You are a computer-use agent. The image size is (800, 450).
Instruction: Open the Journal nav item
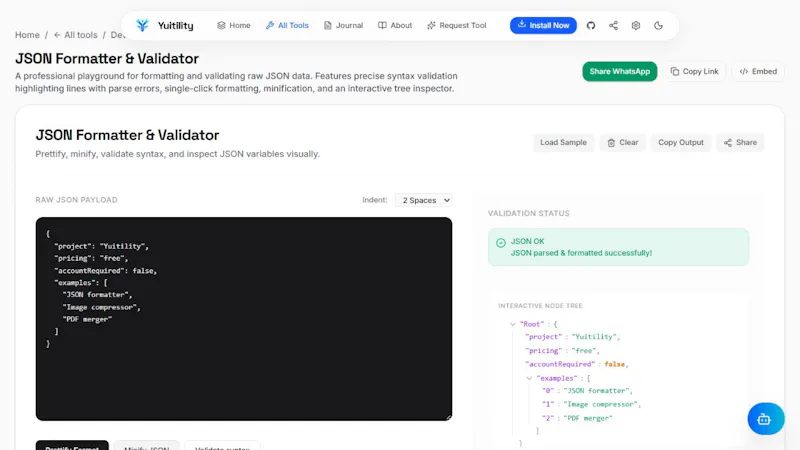tap(343, 26)
